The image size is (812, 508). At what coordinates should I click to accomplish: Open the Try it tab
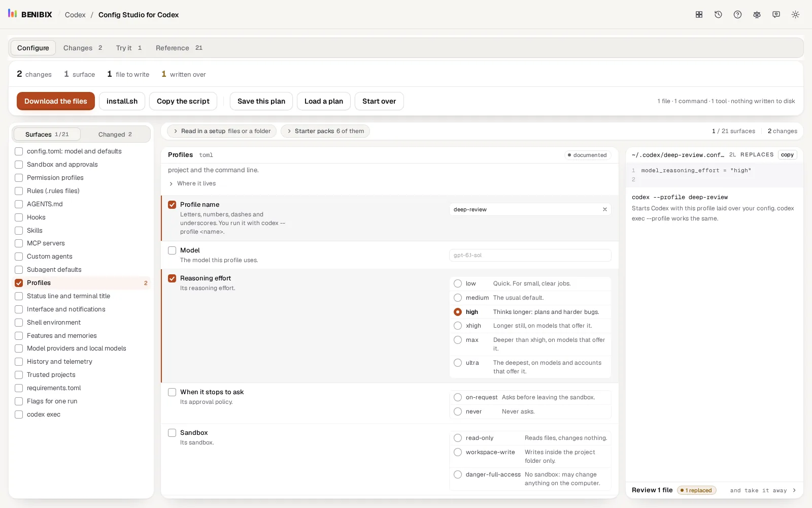tap(129, 48)
